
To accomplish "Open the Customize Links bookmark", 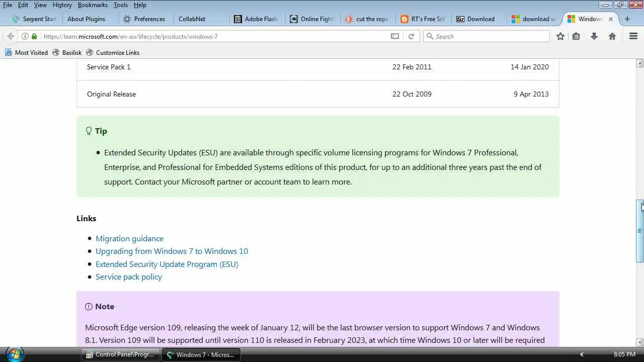I will pyautogui.click(x=113, y=52).
